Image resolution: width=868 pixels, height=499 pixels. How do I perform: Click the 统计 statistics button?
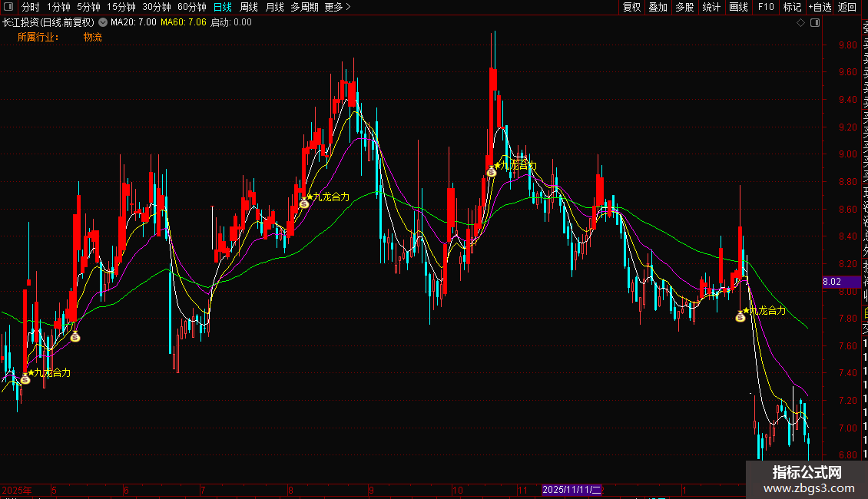(711, 7)
